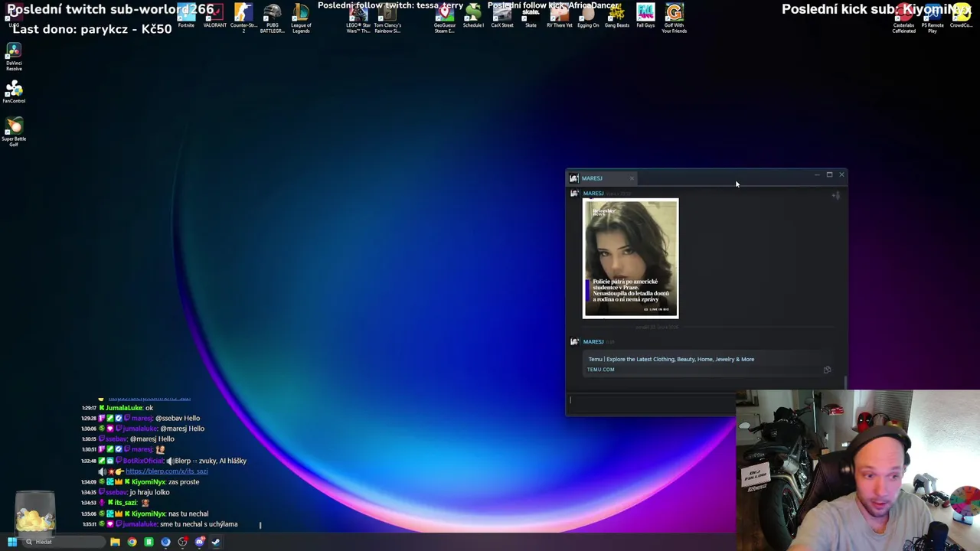Screen dimensions: 980x551
Task: Launch the GeoGuessr Steam Edition icon
Action: (445, 18)
